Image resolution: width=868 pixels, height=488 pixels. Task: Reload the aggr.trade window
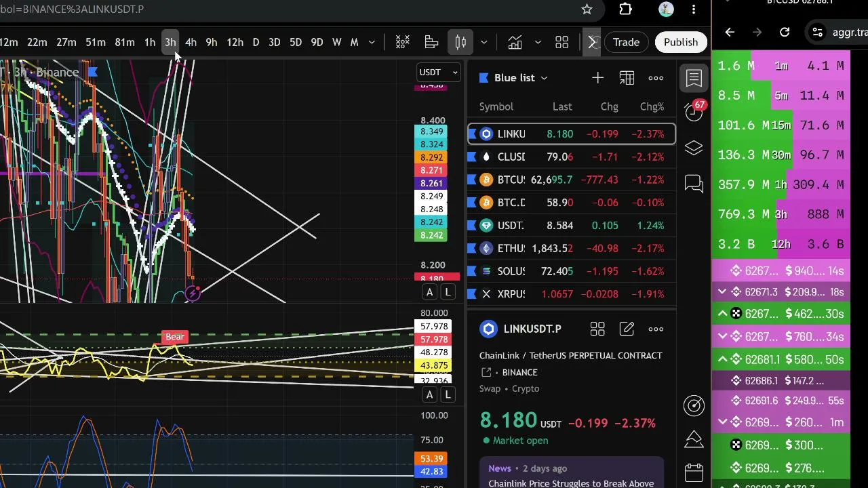tap(785, 32)
